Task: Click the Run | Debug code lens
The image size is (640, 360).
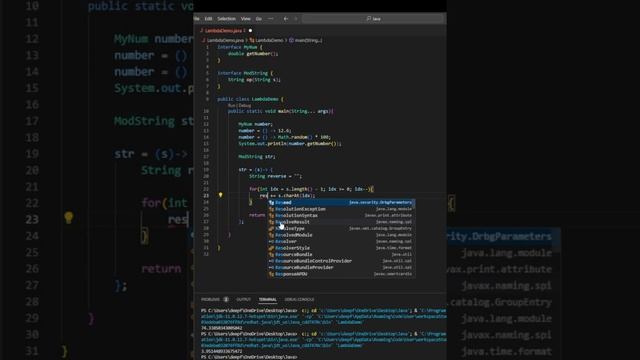Action: coord(239,105)
